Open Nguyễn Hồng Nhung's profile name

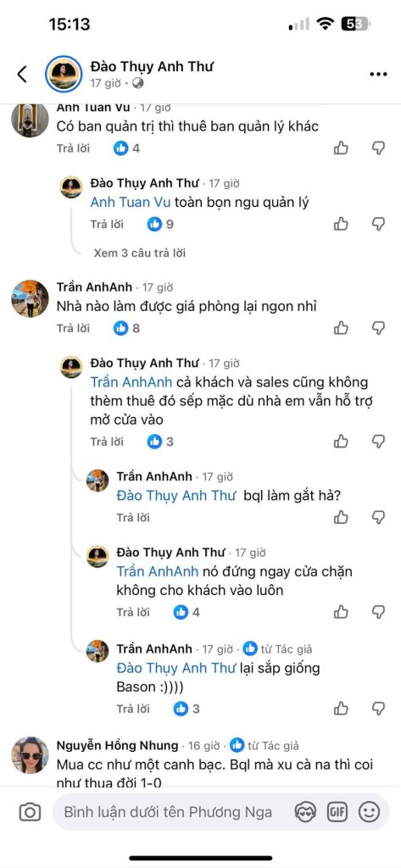(x=118, y=745)
